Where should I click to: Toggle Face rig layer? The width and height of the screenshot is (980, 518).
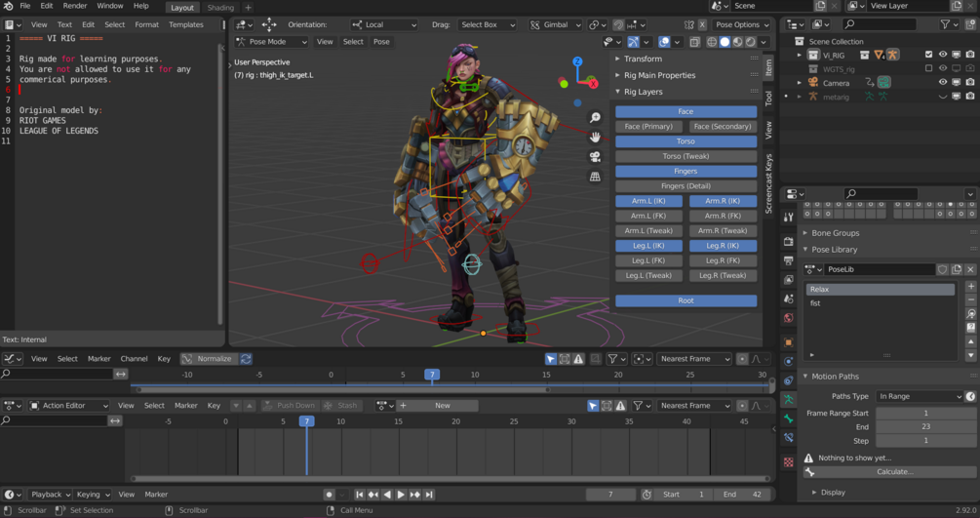686,111
